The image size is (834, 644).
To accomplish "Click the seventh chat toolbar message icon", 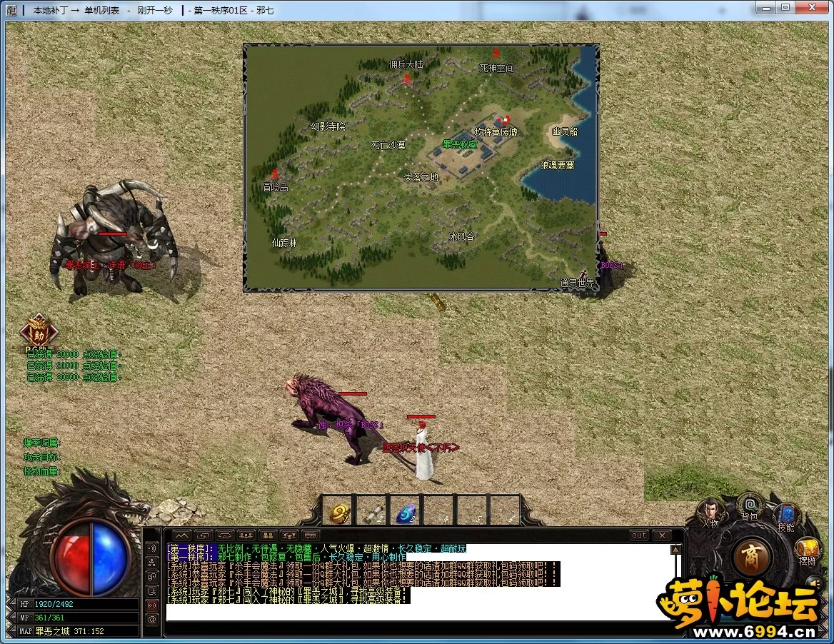I will (x=311, y=535).
